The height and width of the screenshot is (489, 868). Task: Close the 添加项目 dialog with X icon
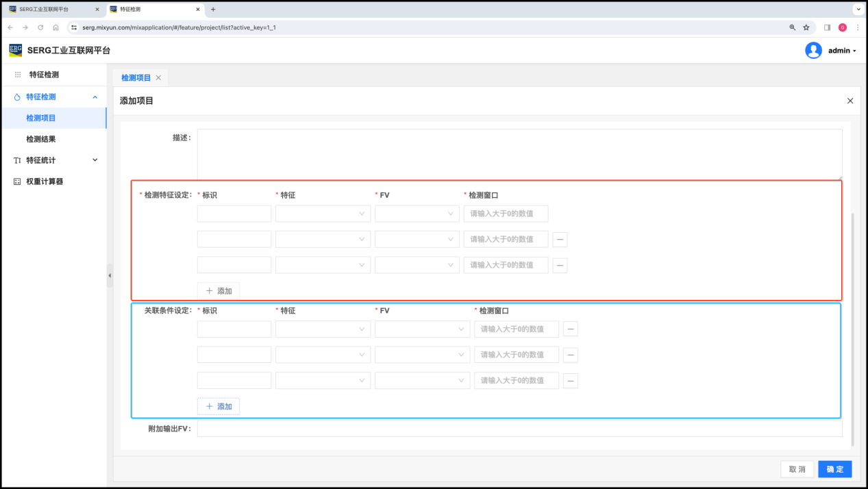click(x=850, y=101)
